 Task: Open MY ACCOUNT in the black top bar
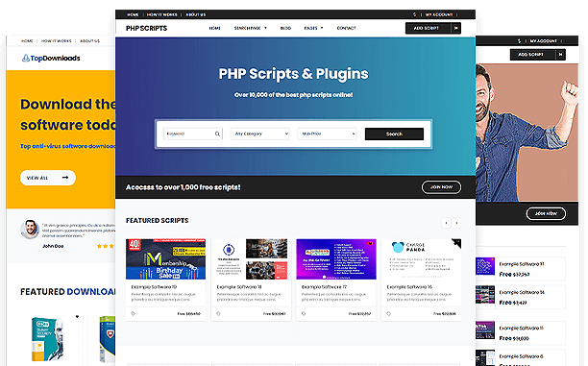[x=439, y=14]
